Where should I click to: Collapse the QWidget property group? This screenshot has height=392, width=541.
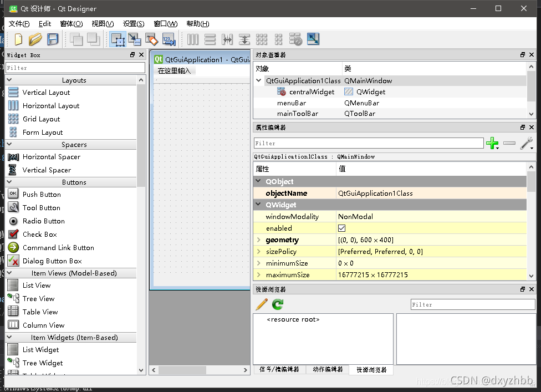tap(258, 204)
